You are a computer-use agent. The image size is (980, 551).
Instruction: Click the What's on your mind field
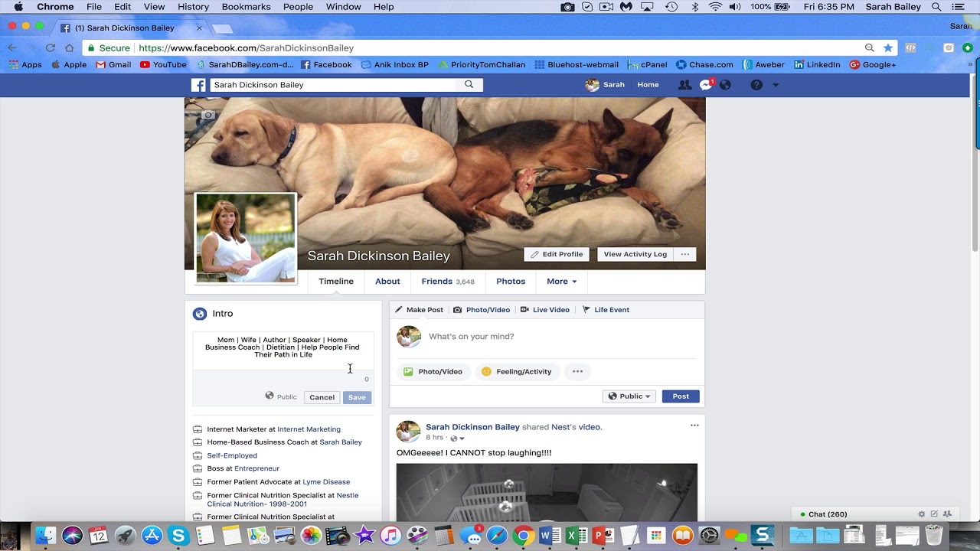562,337
